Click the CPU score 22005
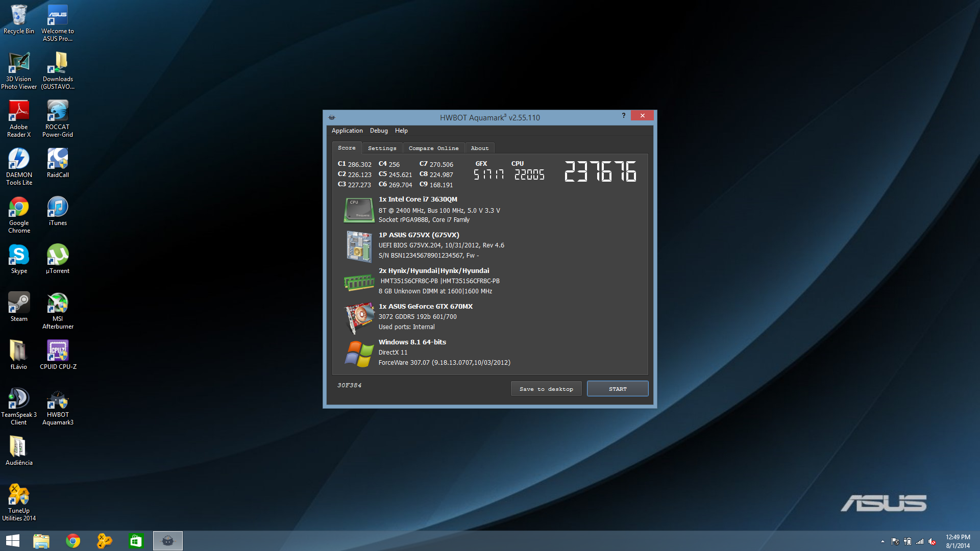Screen dimensions: 980x551 click(529, 174)
